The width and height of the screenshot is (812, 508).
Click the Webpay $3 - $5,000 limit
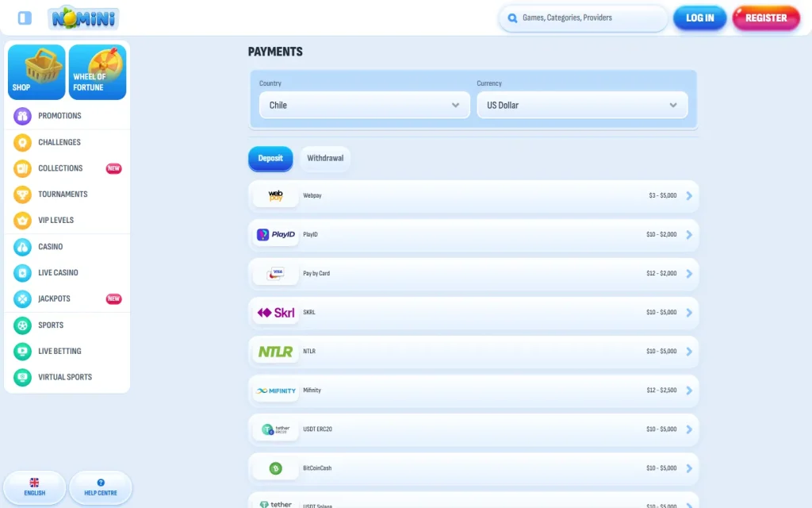click(662, 195)
